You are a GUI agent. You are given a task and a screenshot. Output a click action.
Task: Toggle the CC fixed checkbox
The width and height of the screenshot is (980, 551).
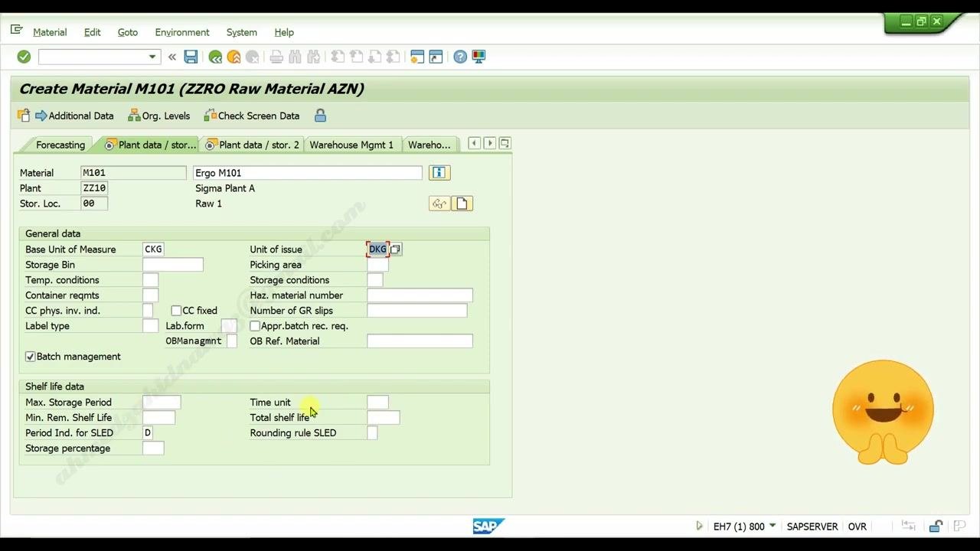pyautogui.click(x=176, y=311)
